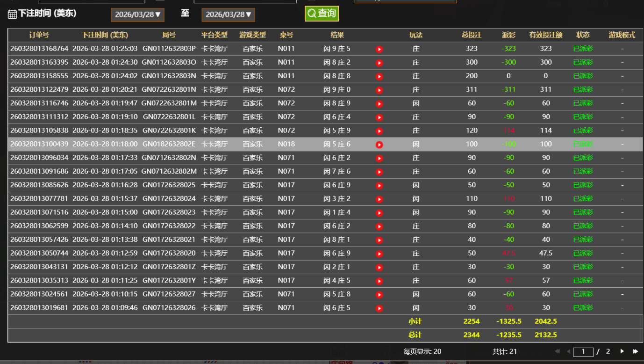644x364 pixels.
Task: Jump to last page of results
Action: [636, 351]
